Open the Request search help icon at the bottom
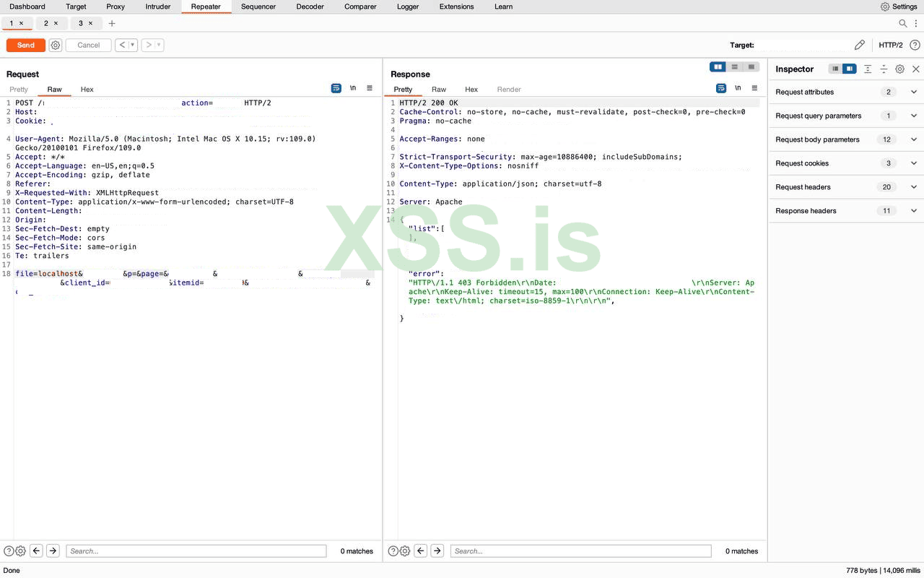 pos(9,551)
